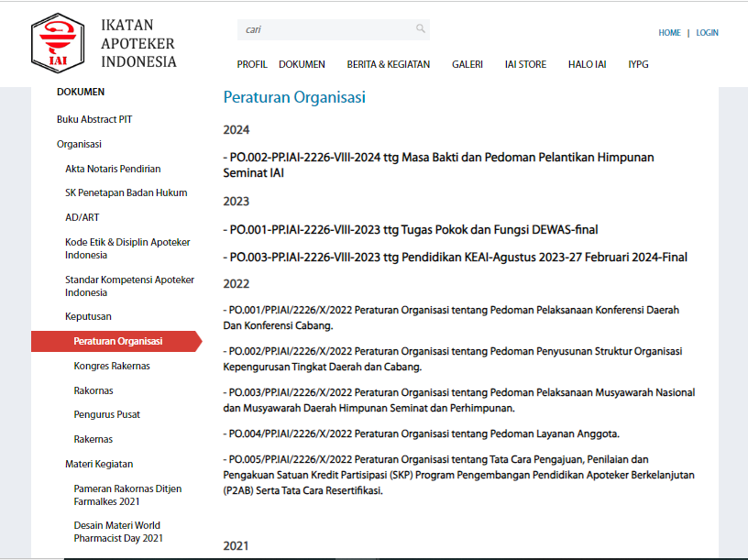Viewport: 748px width, 560px height.
Task: Click the Peraturan Organisasi page heading
Action: point(294,97)
